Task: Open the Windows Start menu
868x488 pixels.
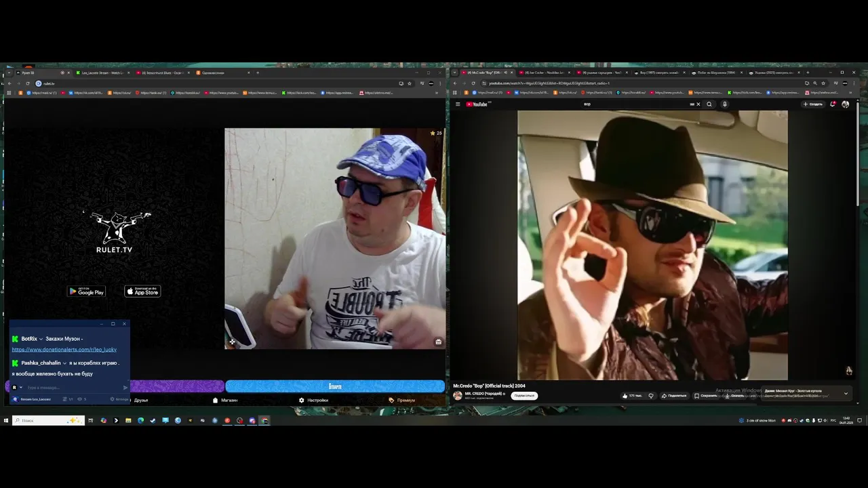Action: click(5, 420)
